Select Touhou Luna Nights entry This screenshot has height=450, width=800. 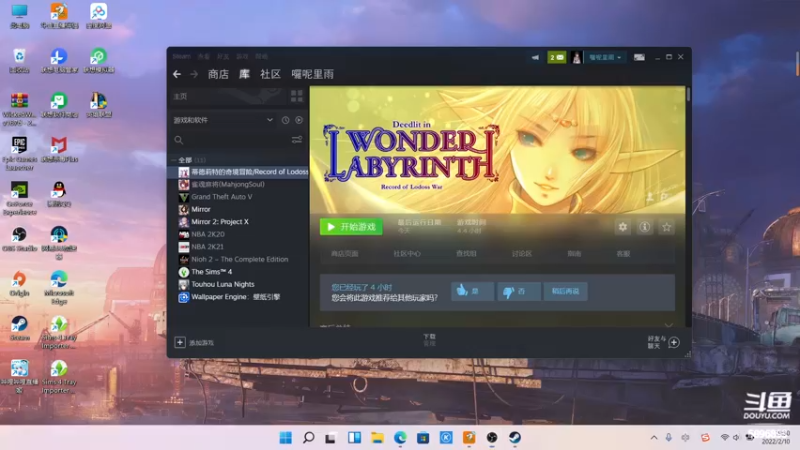pyautogui.click(x=238, y=285)
